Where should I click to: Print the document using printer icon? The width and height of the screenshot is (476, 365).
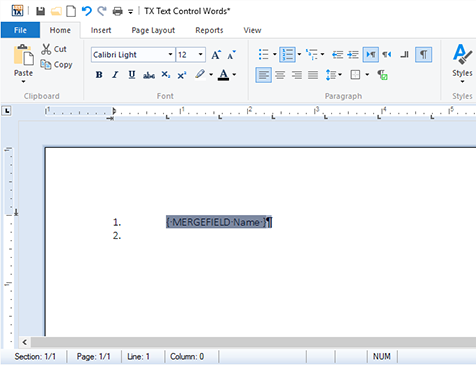(x=118, y=12)
